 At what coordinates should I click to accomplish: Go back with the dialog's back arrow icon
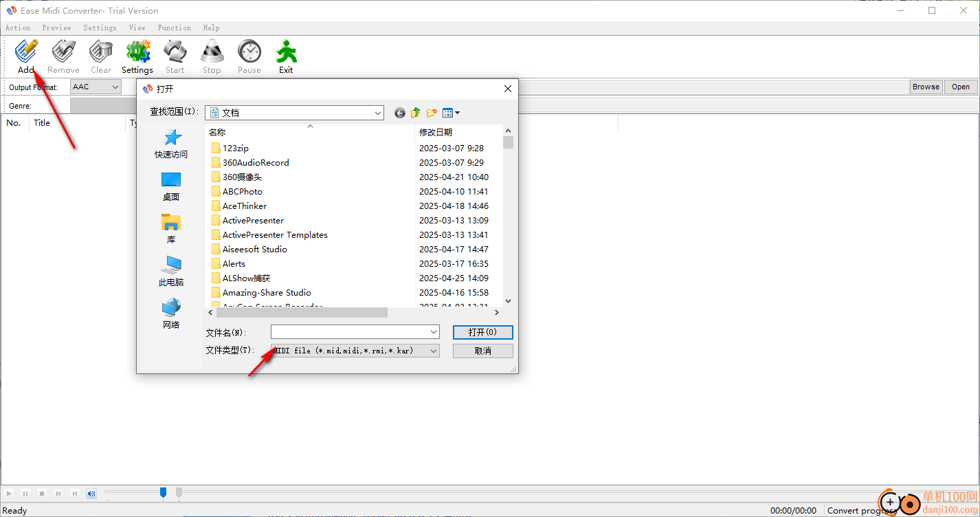coord(400,113)
